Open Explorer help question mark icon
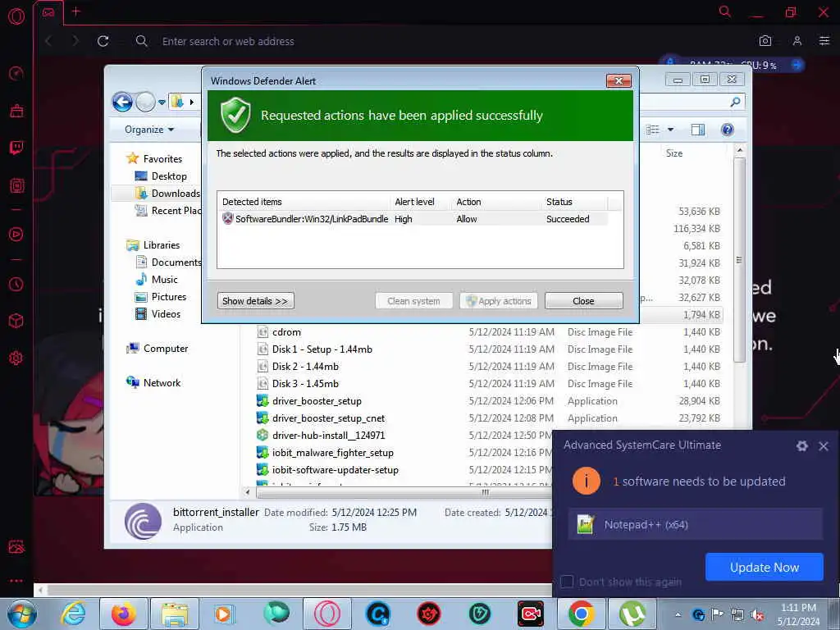 728,130
